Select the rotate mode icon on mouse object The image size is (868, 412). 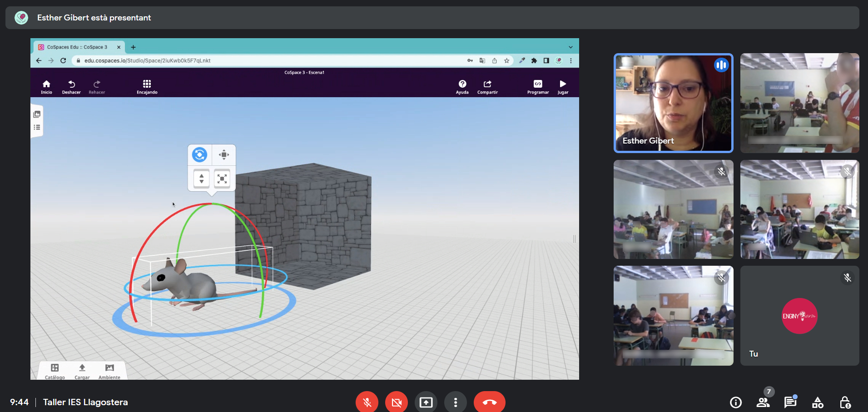click(x=200, y=155)
